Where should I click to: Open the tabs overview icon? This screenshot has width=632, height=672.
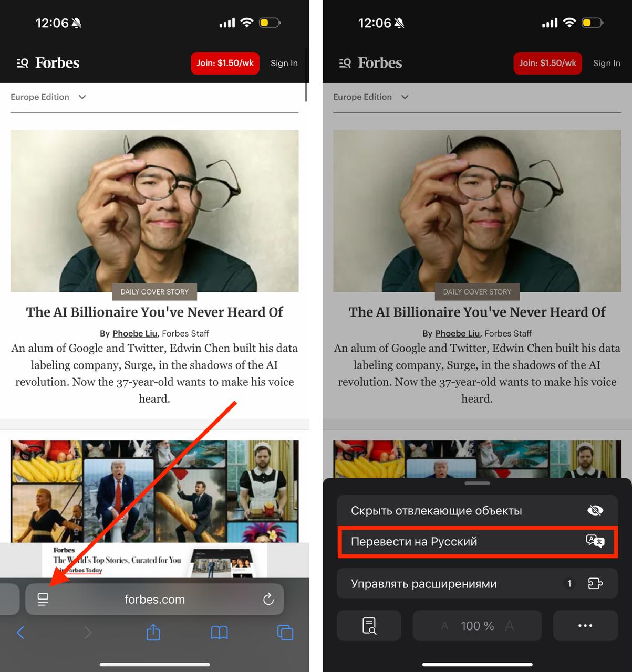[285, 632]
